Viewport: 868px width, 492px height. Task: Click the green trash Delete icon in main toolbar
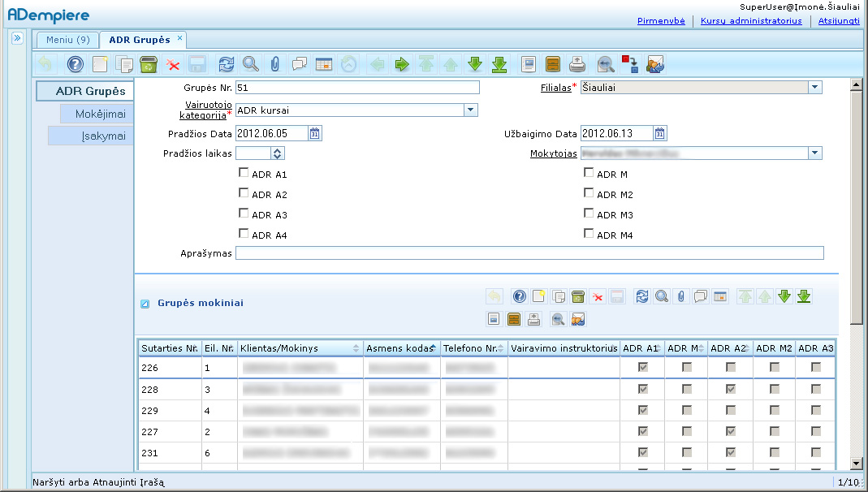click(x=149, y=64)
